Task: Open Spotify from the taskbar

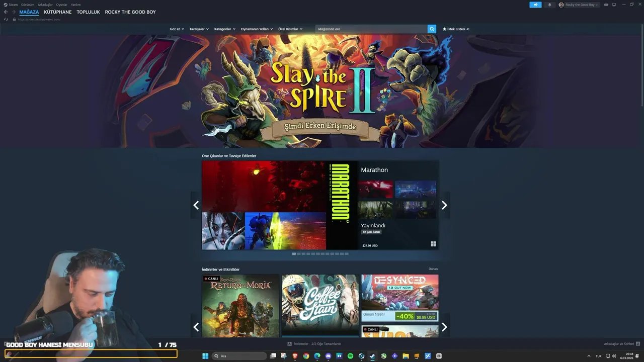Action: [350, 356]
